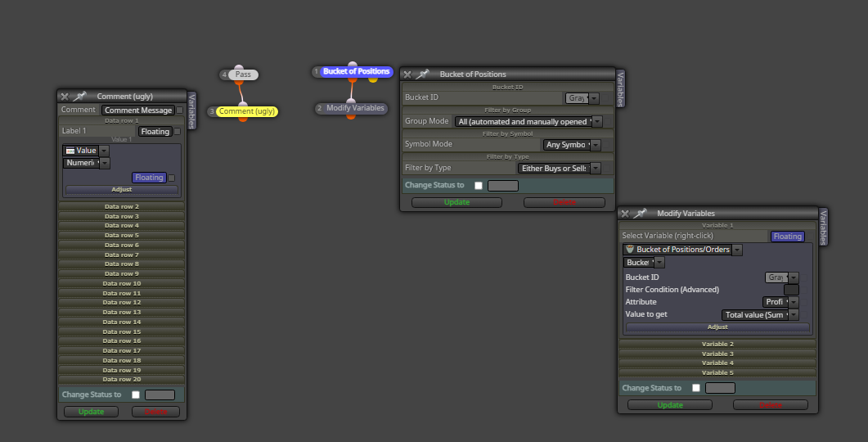The width and height of the screenshot is (868, 442).
Task: Expand Data row 10 in Comment panel
Action: click(122, 283)
